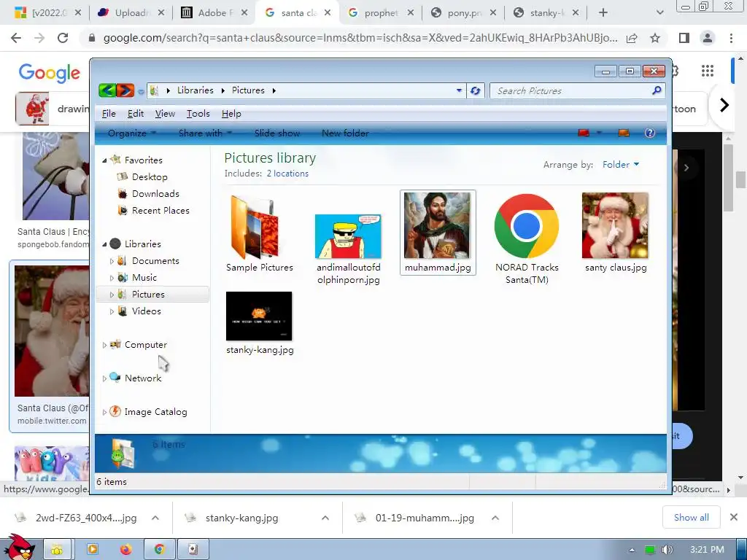
Task: Click the refresh button beside the address bar
Action: pyautogui.click(x=475, y=90)
